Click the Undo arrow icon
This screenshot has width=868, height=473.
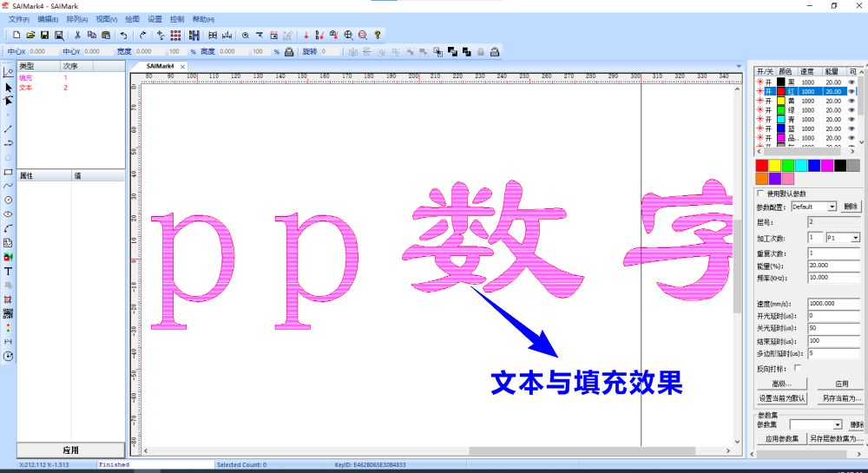tap(122, 35)
